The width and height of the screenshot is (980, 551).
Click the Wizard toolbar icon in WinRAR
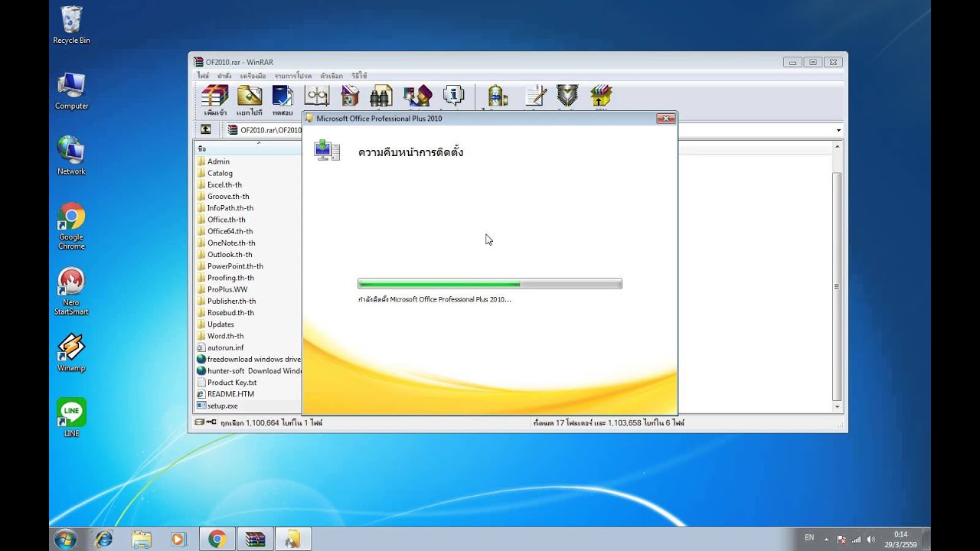point(418,96)
